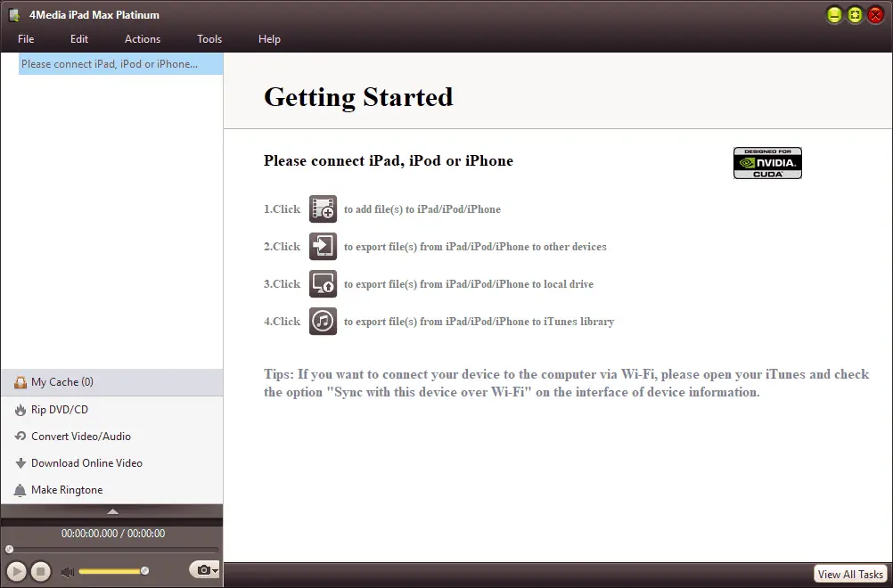
Task: Click the Convert Video/Audio arrow icon
Action: click(x=20, y=436)
